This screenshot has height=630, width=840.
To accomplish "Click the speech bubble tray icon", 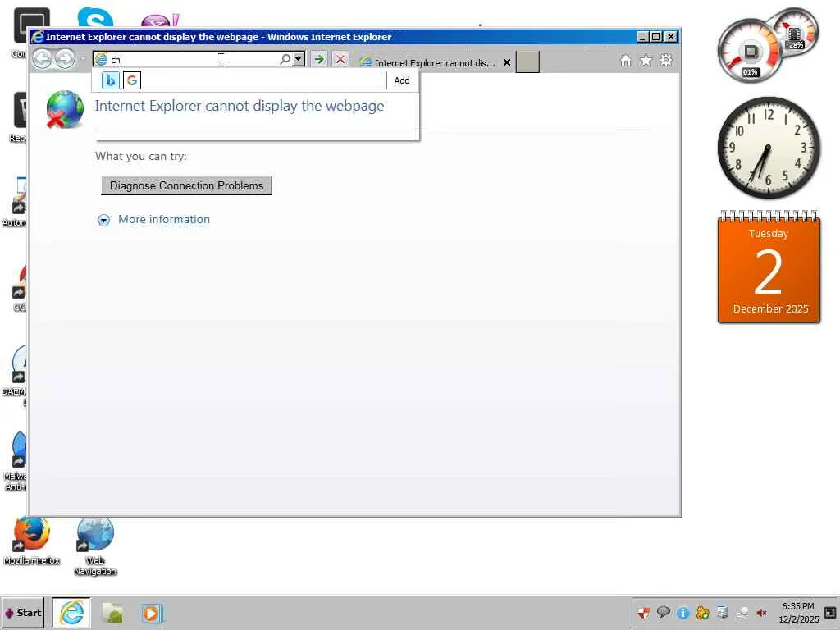I will pos(663,612).
